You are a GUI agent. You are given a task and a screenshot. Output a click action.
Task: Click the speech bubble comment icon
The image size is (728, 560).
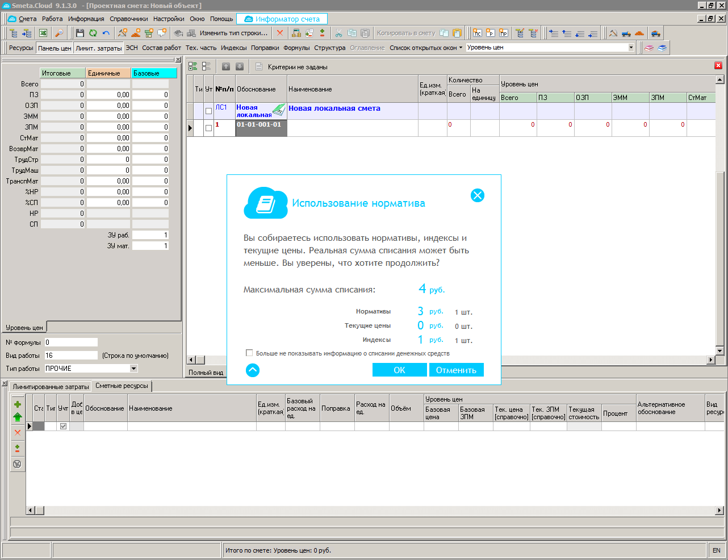click(162, 33)
